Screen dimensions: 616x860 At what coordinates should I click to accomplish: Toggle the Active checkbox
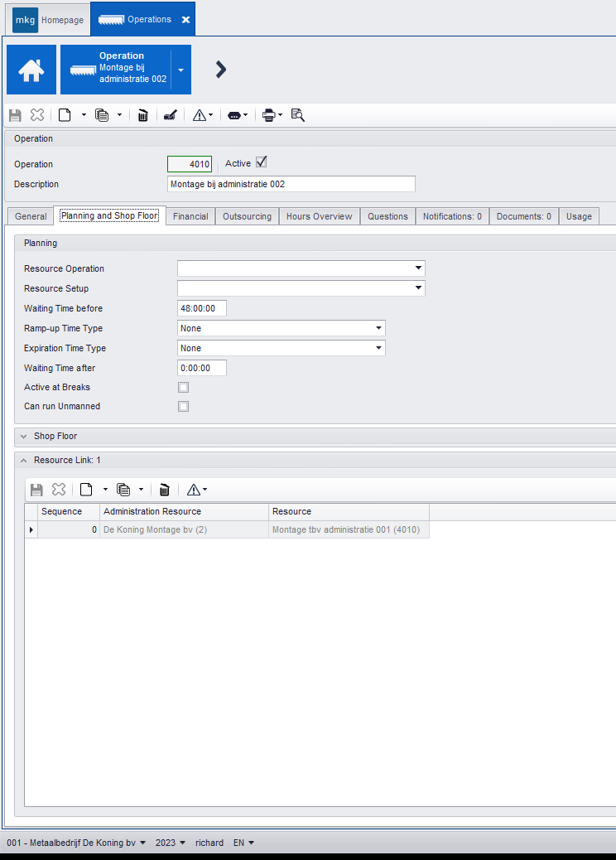pos(262,162)
